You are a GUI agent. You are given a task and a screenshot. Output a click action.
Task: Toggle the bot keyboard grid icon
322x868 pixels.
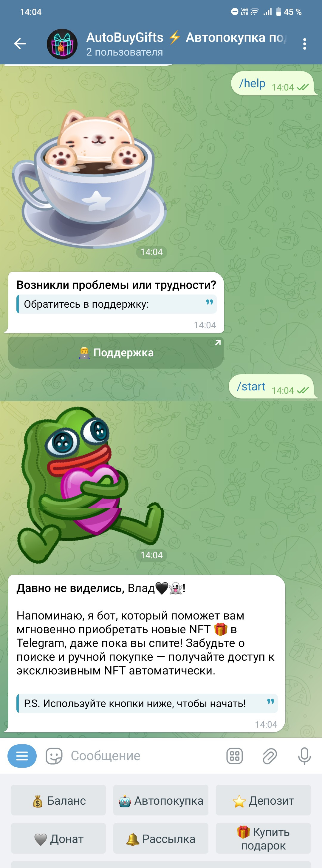pos(235,756)
